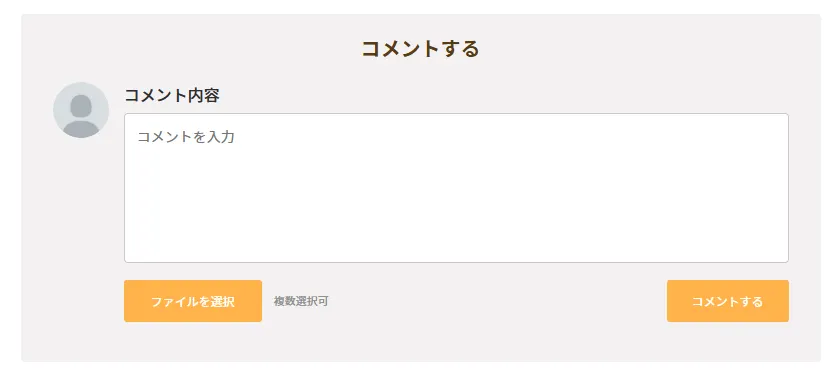Click the bold title コメントする
The image size is (836, 372).
point(421,48)
